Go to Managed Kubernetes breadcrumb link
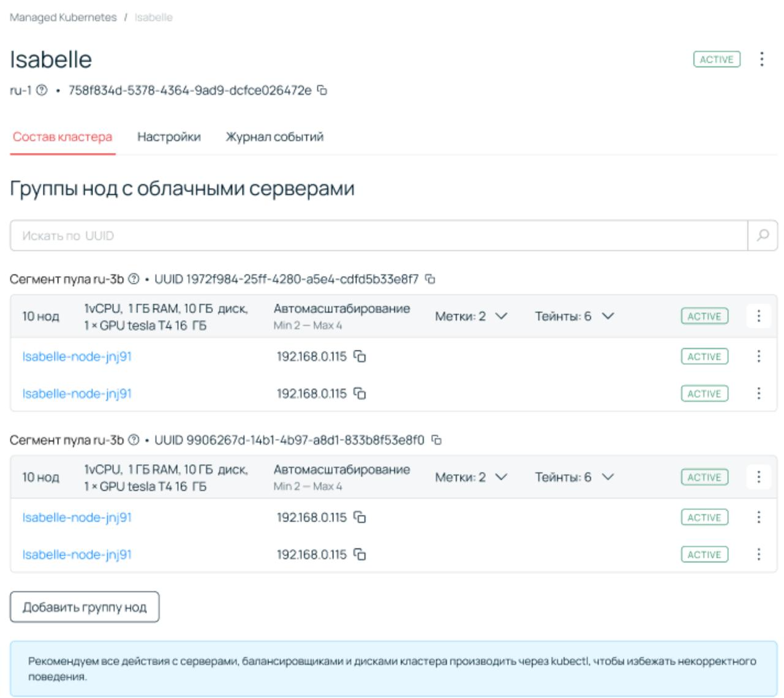The height and width of the screenshot is (698, 784). pos(63,18)
